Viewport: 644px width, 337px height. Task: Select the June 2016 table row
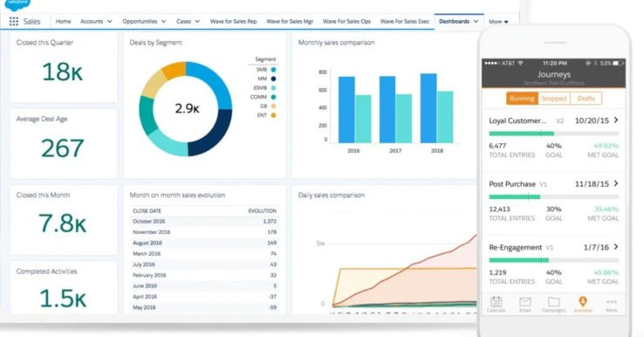[204, 285]
